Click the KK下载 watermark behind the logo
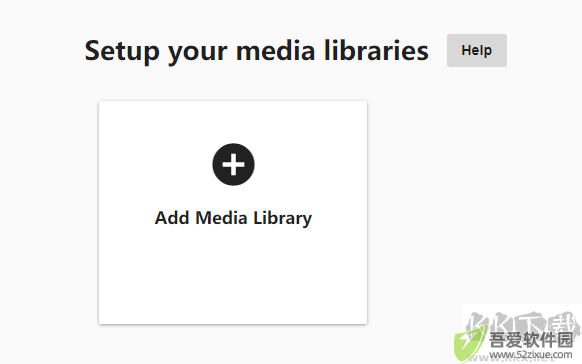Screen dimensions: 582x364 521,323
